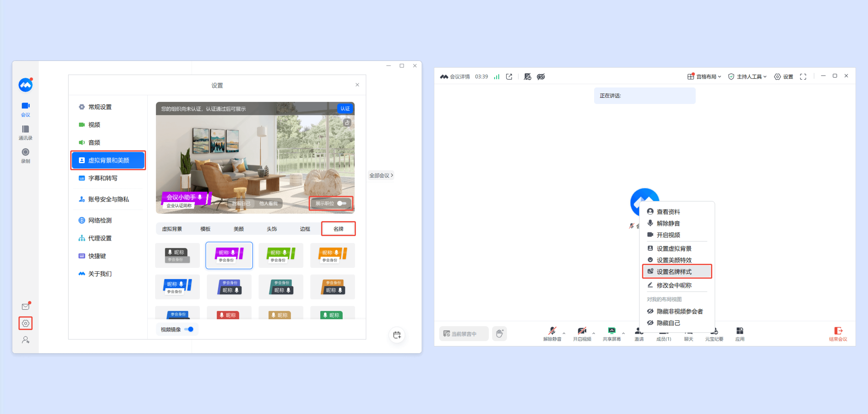Open audio options arrow beside toolbar 解除静音
Image resolution: width=868 pixels, height=414 pixels.
click(x=564, y=333)
